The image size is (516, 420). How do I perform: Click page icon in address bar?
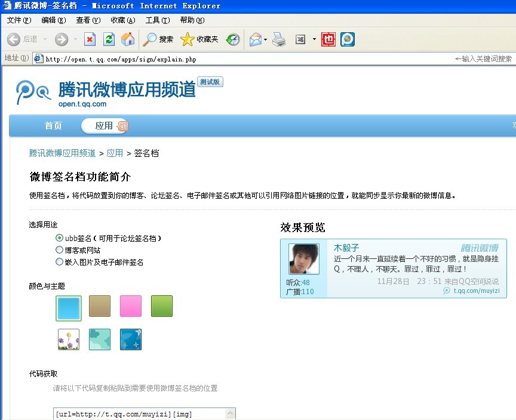38,59
